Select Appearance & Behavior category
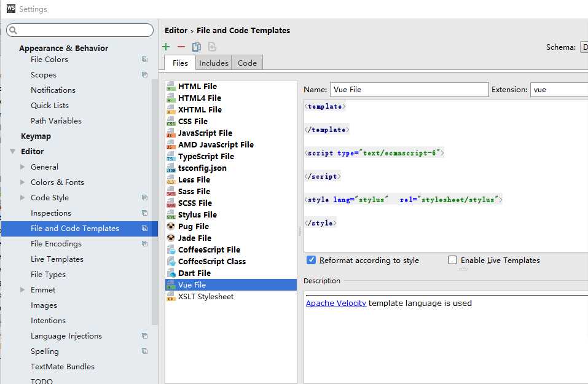This screenshot has height=384, width=588. [64, 48]
